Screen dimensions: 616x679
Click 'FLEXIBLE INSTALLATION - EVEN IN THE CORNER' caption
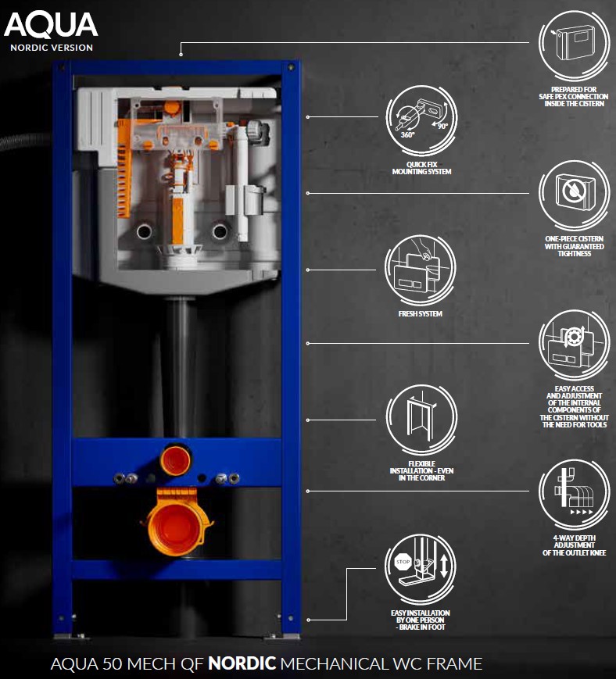pyautogui.click(x=421, y=470)
